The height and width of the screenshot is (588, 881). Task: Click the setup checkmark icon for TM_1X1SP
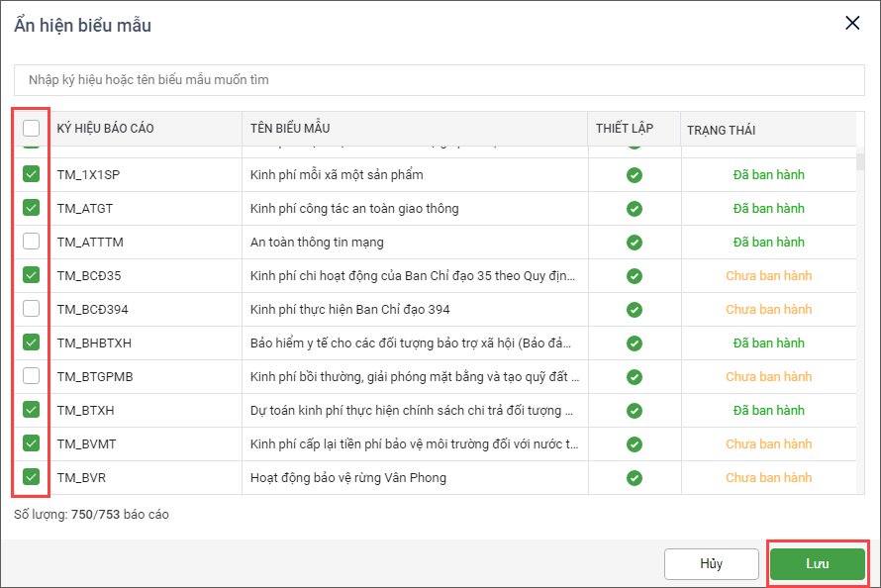tap(635, 175)
